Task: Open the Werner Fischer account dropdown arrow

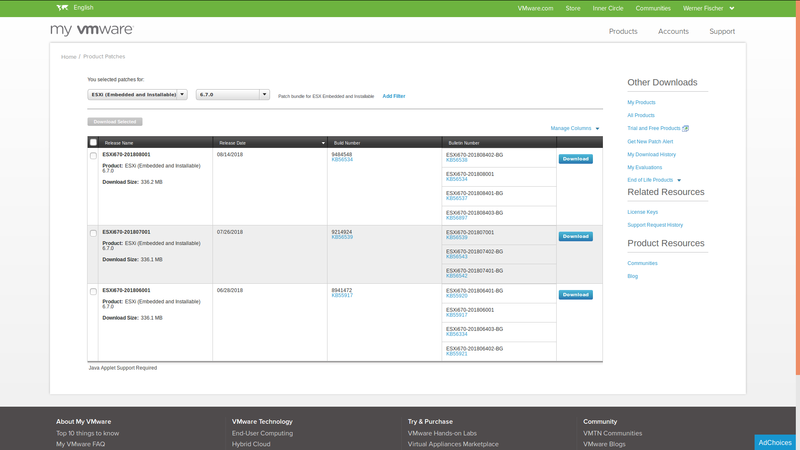Action: tap(732, 8)
